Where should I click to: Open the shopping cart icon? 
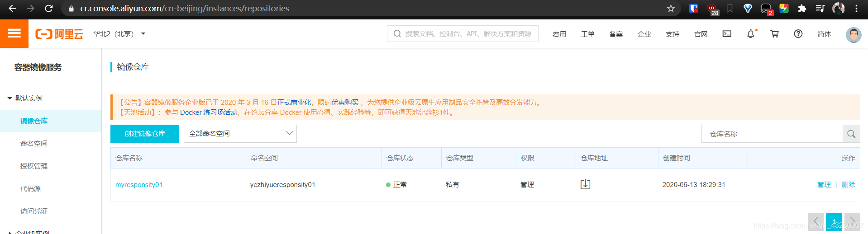[x=774, y=34]
